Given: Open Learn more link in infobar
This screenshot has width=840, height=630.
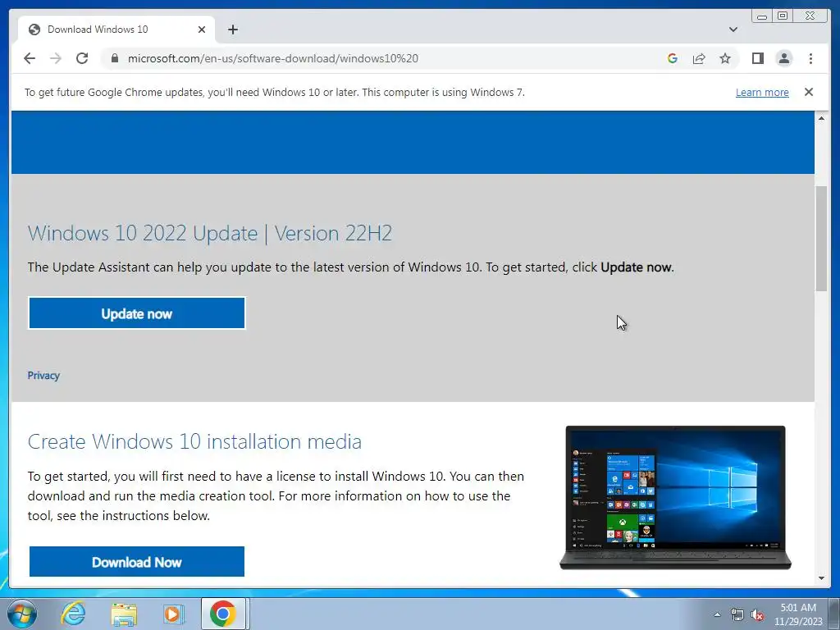Looking at the screenshot, I should (x=762, y=92).
